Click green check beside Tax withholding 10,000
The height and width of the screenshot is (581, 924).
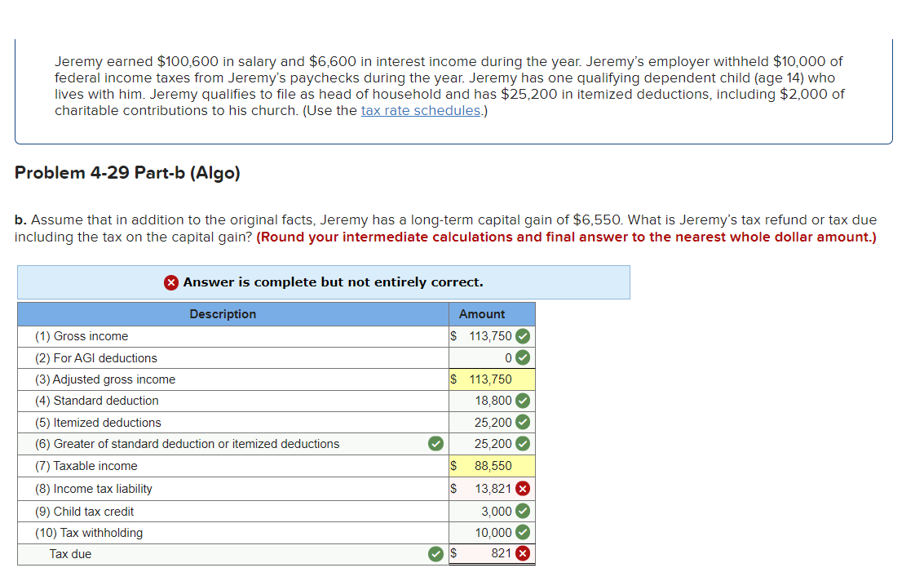click(x=523, y=532)
